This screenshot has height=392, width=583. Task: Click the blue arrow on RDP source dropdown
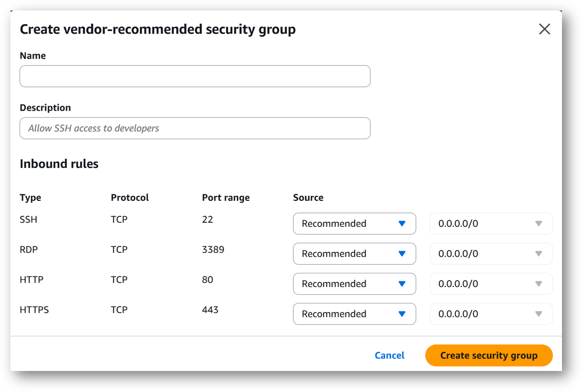click(402, 254)
